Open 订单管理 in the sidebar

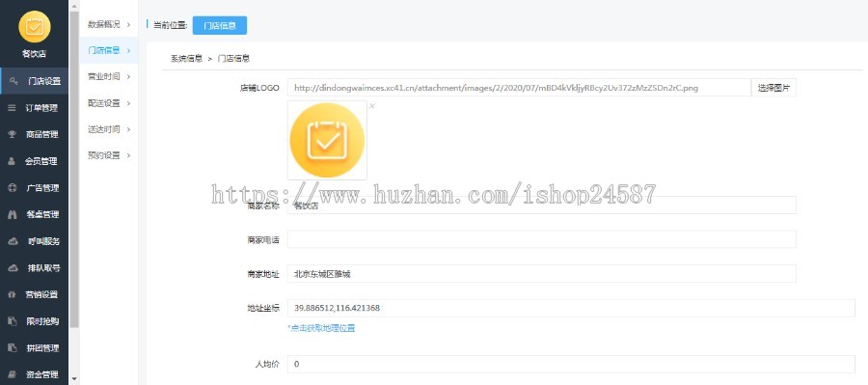tap(35, 107)
